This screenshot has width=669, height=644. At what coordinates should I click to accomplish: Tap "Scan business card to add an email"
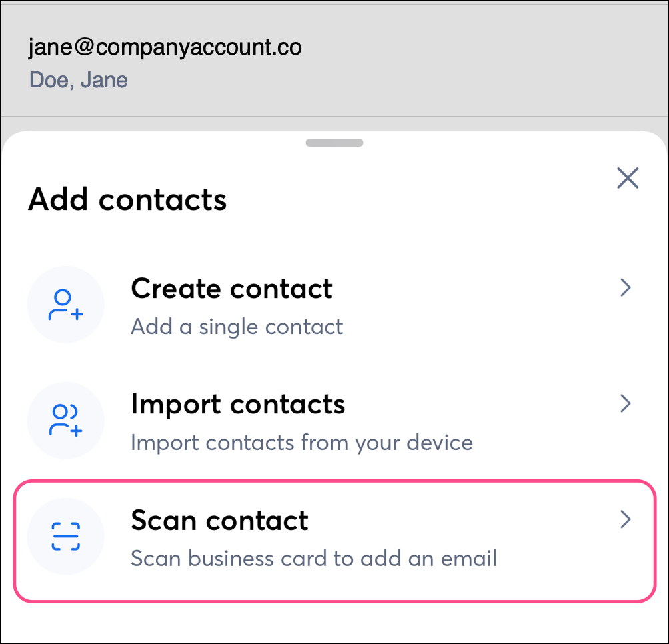coord(313,558)
